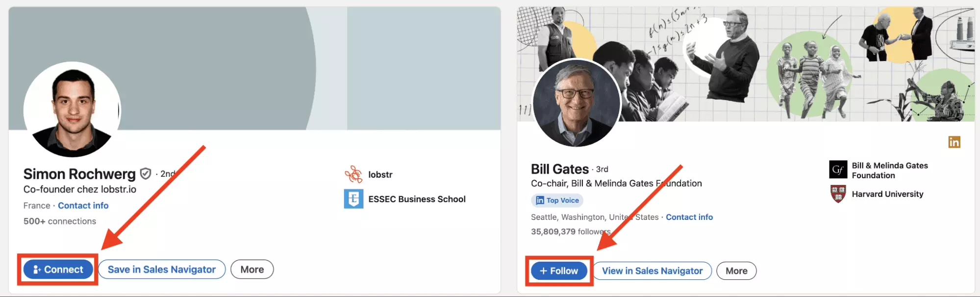This screenshot has width=980, height=297.
Task: Click Follow on Bill Gates' profile
Action: click(559, 271)
